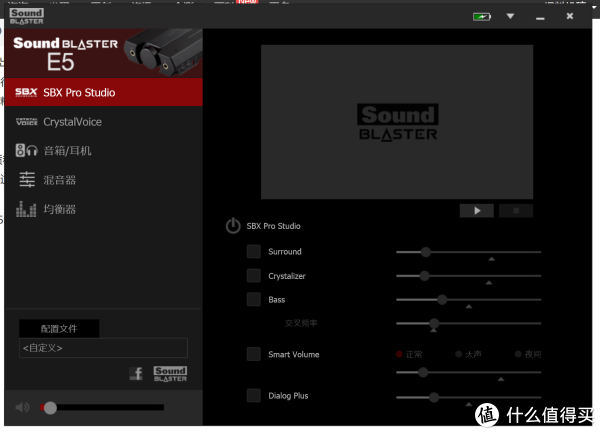Click the Facebook icon
The width and height of the screenshot is (600, 433).
[136, 374]
